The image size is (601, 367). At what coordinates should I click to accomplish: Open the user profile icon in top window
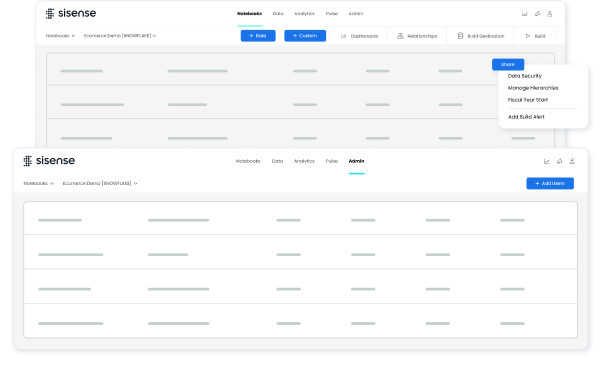(549, 14)
